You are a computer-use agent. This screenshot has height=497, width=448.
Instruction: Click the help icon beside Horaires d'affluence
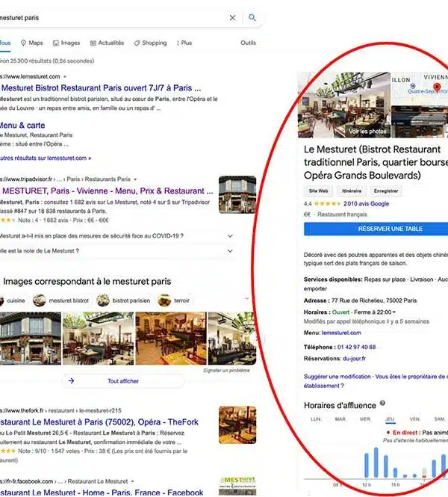pyautogui.click(x=383, y=404)
